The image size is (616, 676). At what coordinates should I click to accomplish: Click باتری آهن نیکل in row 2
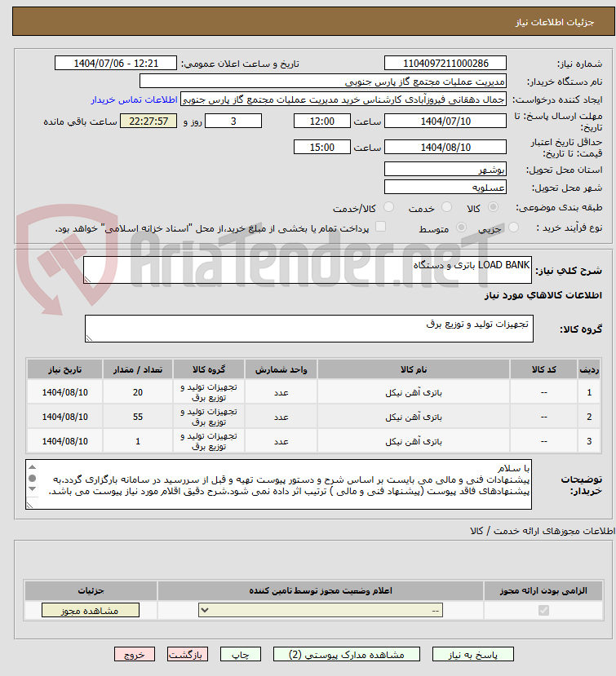pyautogui.click(x=414, y=418)
